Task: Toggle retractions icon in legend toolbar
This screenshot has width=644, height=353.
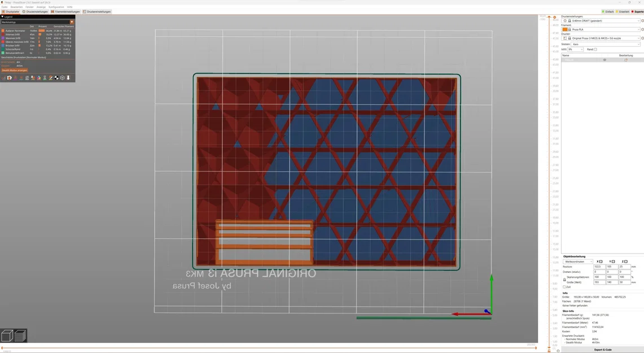Action: click(x=15, y=78)
